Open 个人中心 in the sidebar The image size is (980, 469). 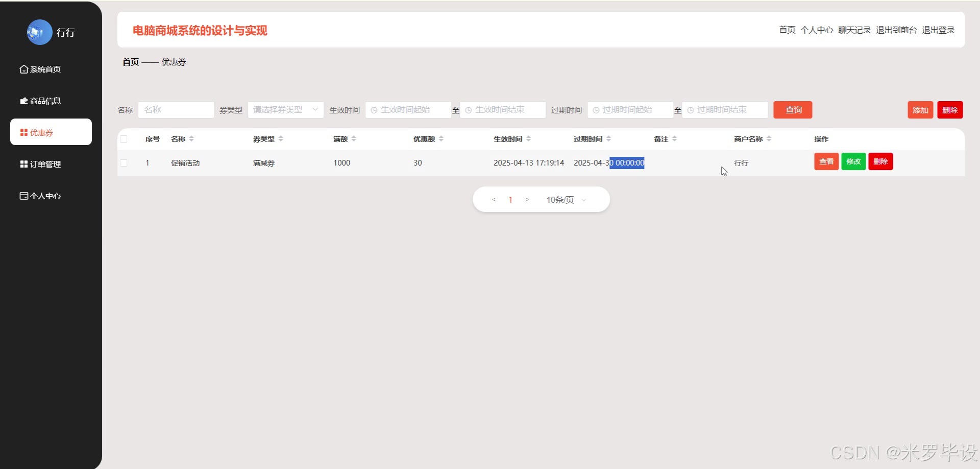[51, 196]
